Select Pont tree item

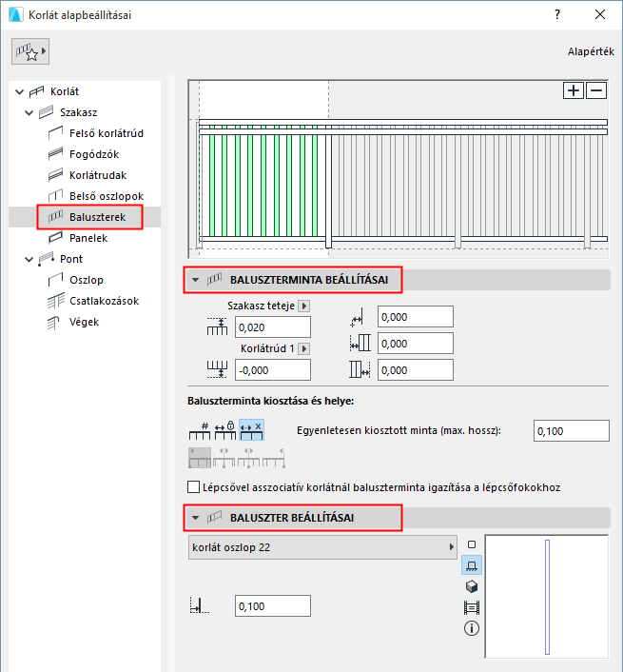pos(71,259)
